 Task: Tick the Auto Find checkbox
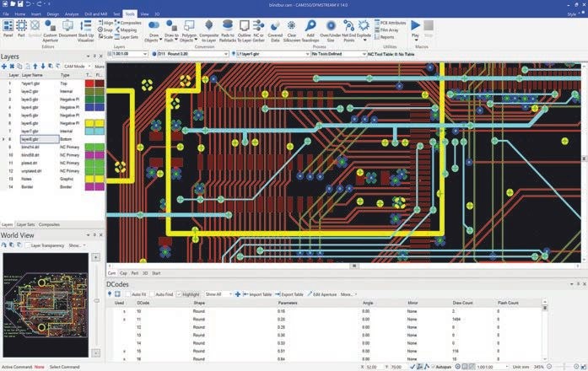(152, 294)
